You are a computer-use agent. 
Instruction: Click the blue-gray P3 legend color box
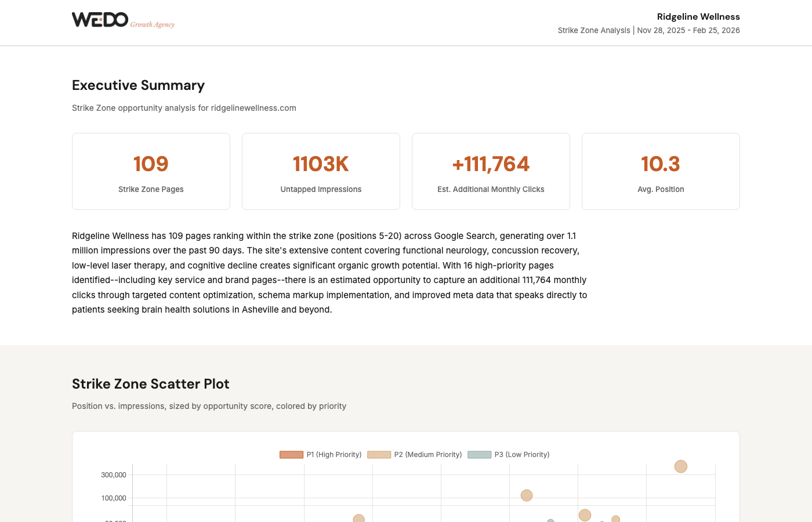pyautogui.click(x=479, y=455)
